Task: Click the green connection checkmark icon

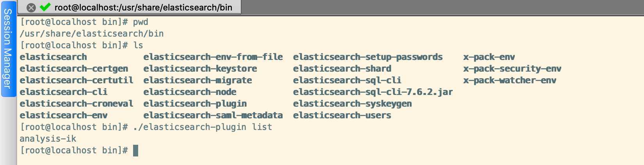Action: (45, 7)
